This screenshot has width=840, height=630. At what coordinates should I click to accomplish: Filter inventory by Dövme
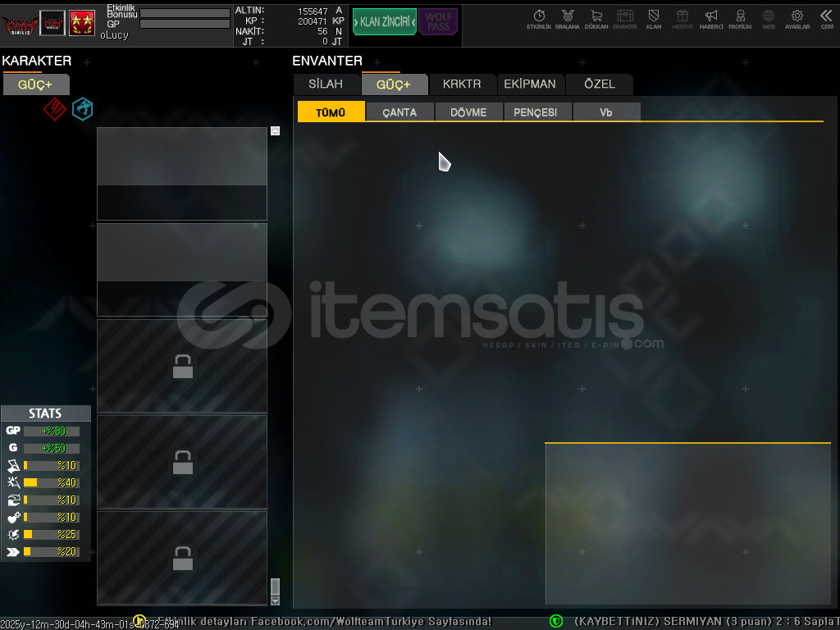pos(468,112)
